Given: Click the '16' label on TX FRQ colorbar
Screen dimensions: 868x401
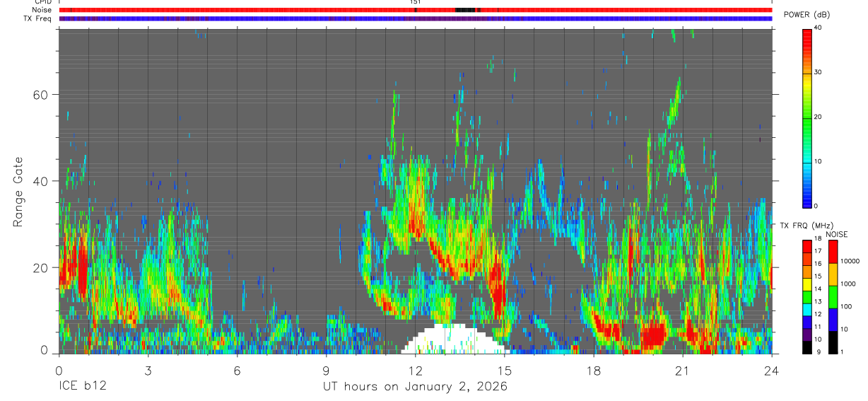Looking at the screenshot, I should coord(818,264).
